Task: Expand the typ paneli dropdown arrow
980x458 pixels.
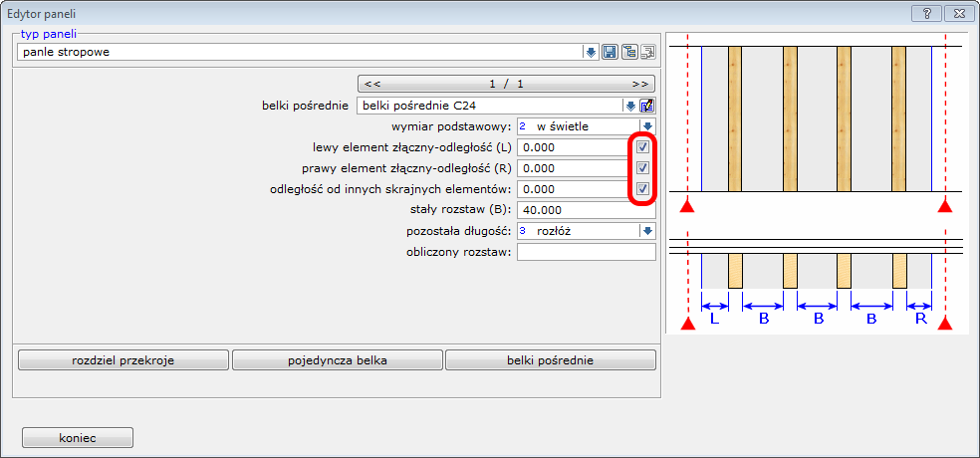Action: click(x=590, y=52)
